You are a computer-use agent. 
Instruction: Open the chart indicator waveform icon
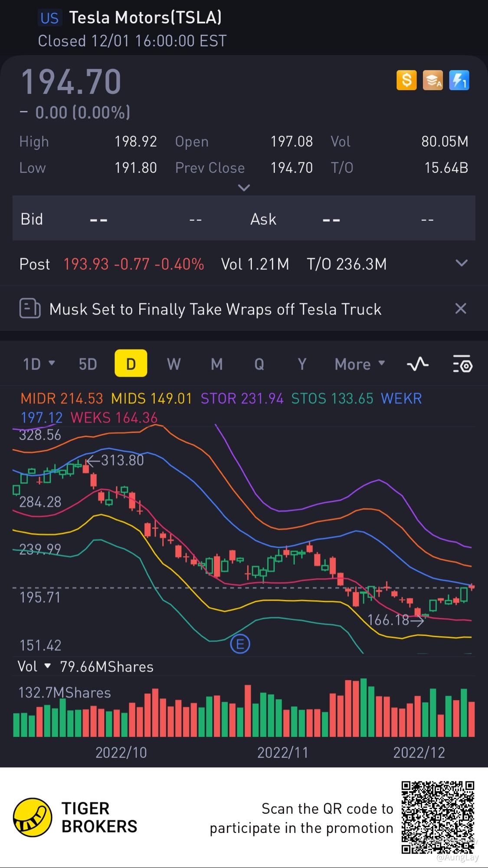tap(418, 364)
